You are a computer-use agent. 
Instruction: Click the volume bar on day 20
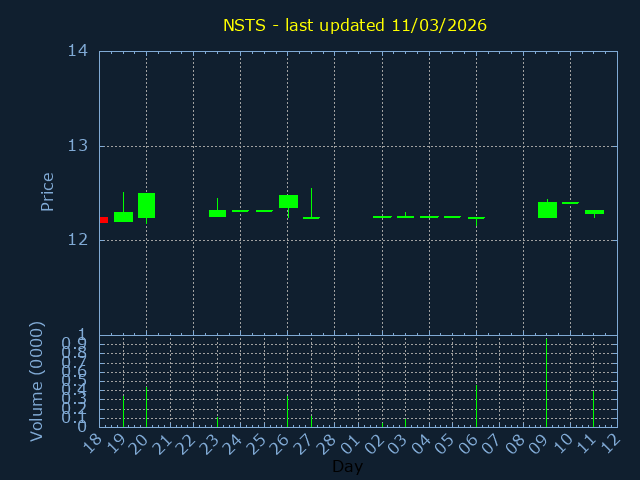coord(146,406)
